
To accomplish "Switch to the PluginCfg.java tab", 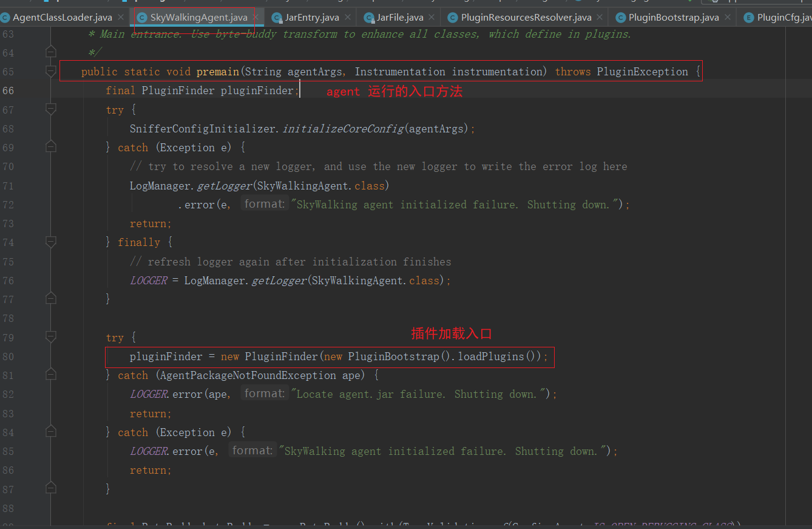I will tap(783, 18).
